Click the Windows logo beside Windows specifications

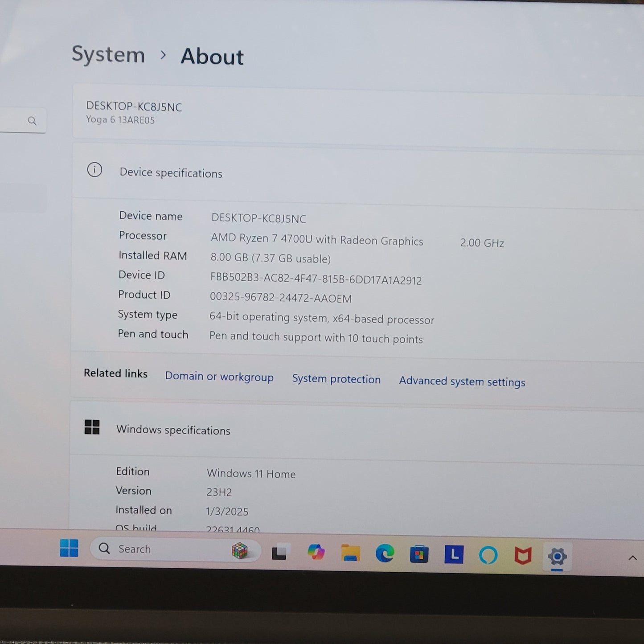[92, 427]
